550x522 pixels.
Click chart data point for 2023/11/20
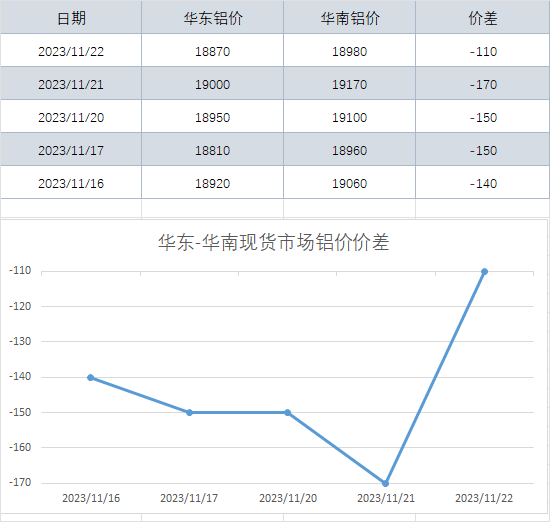288,413
